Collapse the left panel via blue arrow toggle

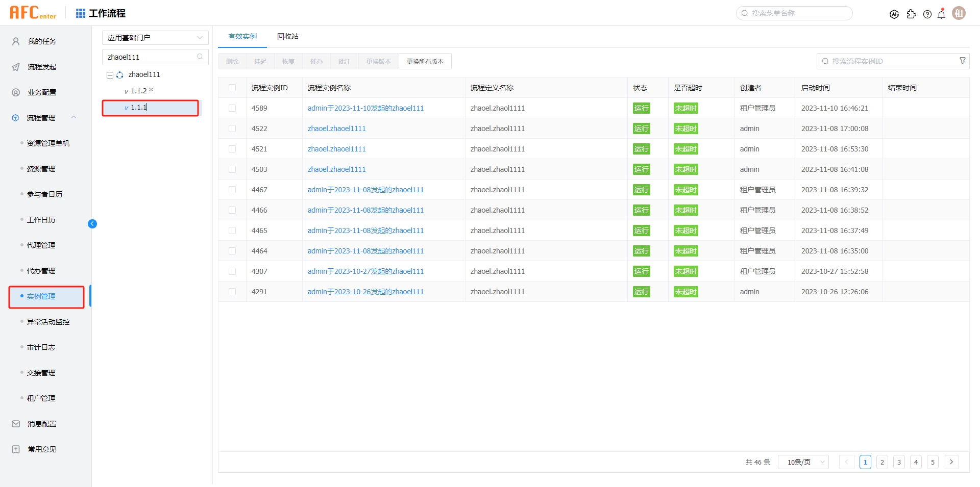click(92, 223)
